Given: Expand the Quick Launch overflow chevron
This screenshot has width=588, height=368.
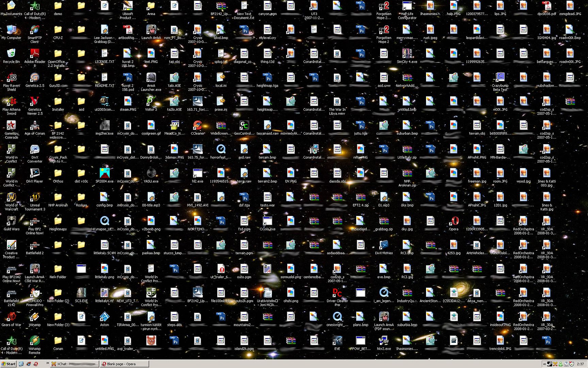Looking at the screenshot, I should [x=48, y=364].
